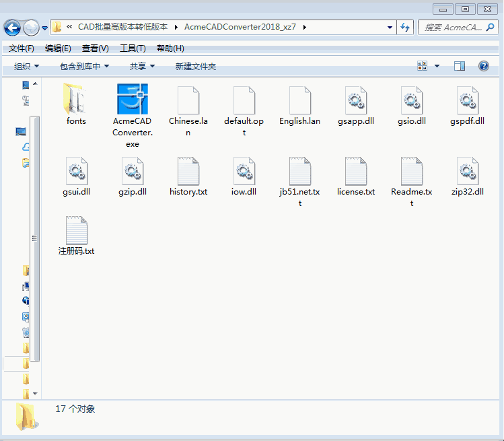Open the 共享 dropdown
Viewport: 504px width, 441px height.
coord(142,66)
